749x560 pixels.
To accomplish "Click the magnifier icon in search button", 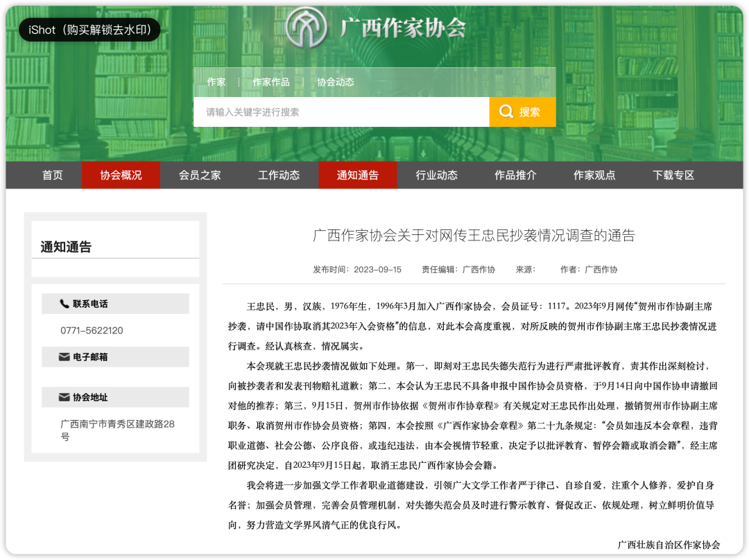I will click(x=506, y=112).
